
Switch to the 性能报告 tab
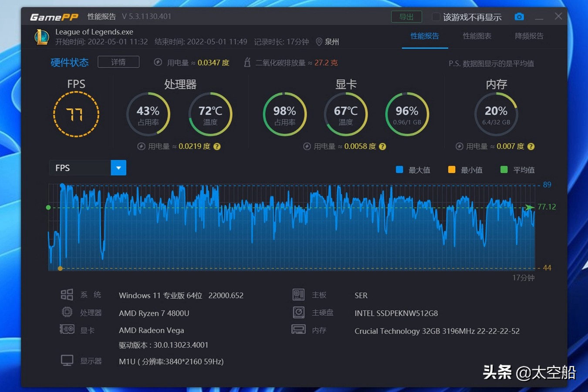coord(425,36)
